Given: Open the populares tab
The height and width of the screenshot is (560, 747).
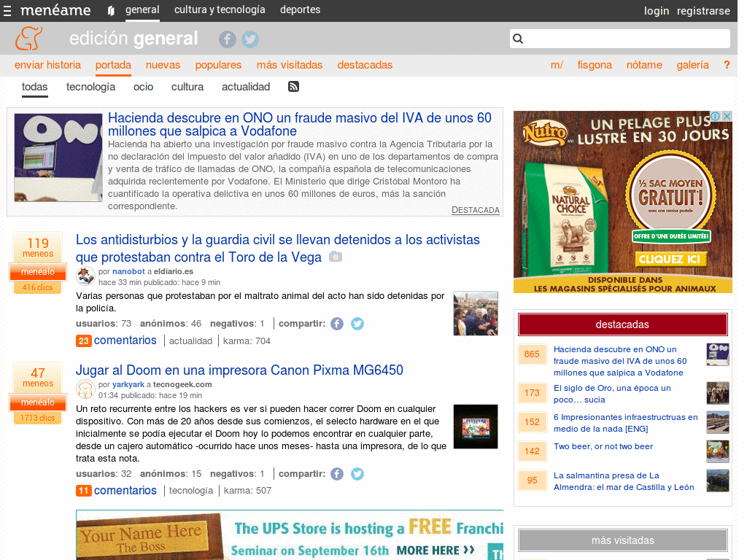Looking at the screenshot, I should [218, 65].
